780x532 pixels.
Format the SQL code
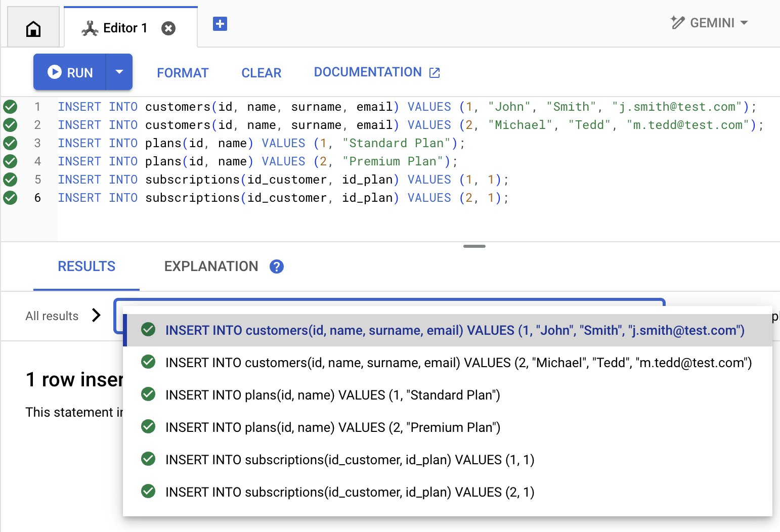pyautogui.click(x=183, y=73)
